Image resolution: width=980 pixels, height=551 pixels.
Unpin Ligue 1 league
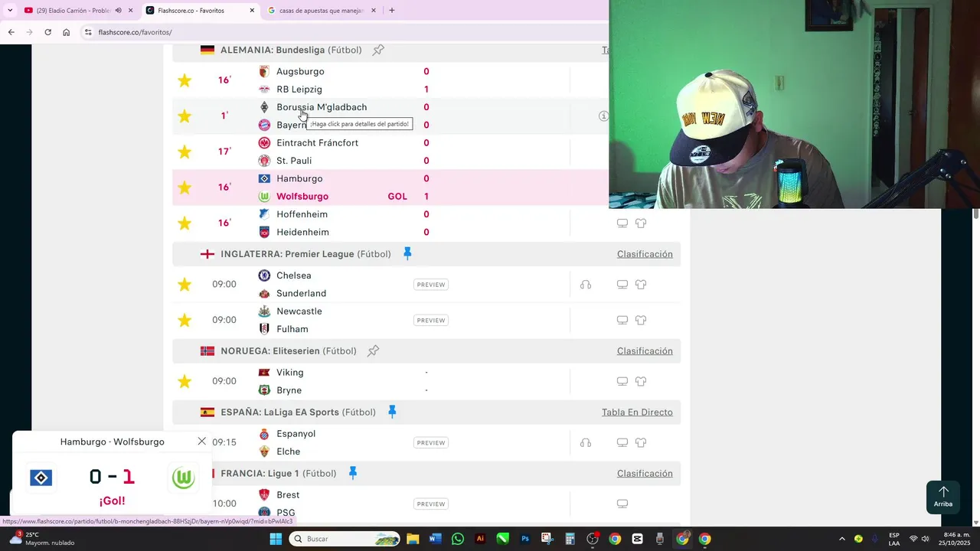click(353, 473)
